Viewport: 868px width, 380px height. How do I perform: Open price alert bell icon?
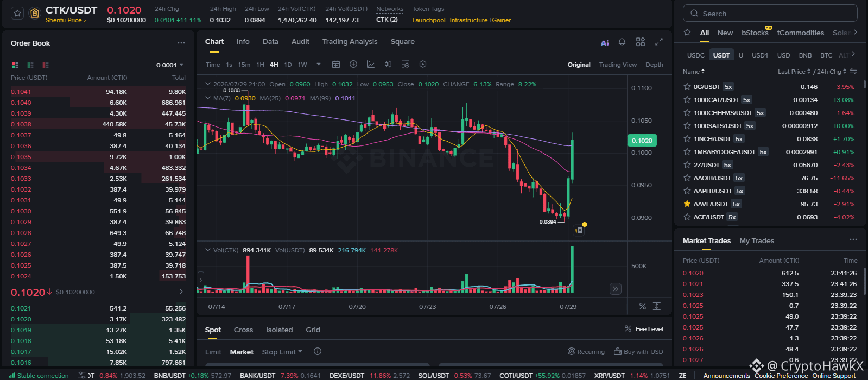point(622,42)
